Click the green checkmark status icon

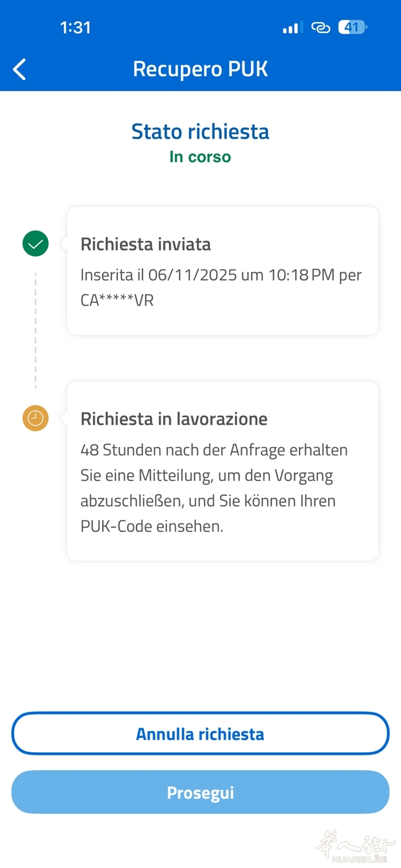click(36, 244)
